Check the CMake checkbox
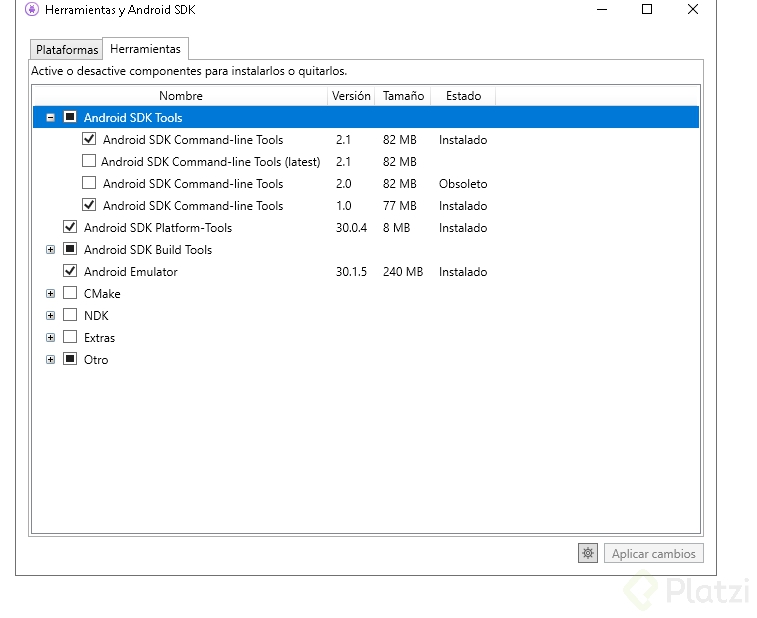757x618 pixels. (70, 293)
